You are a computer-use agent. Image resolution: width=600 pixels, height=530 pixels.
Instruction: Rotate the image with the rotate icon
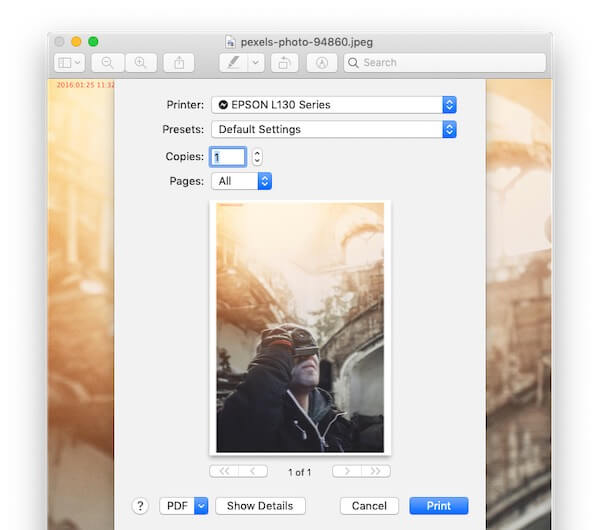(284, 63)
